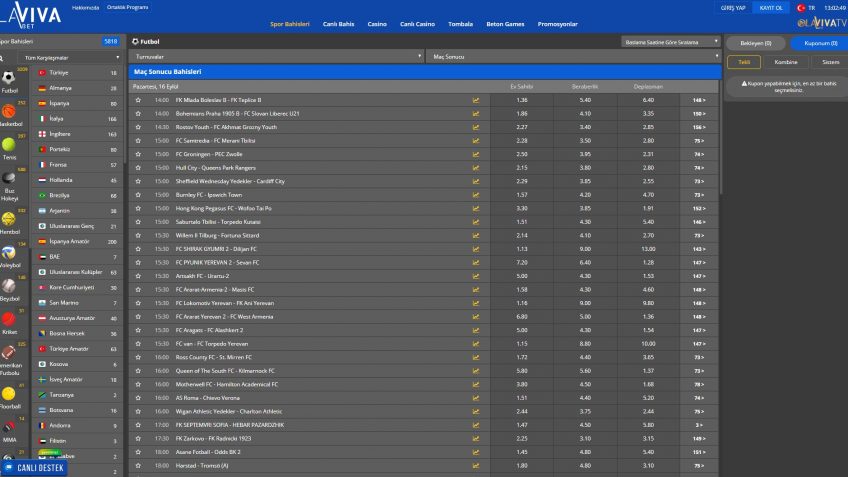Select the Beyzbol sport icon
This screenshot has height=477, width=848.
click(9, 286)
